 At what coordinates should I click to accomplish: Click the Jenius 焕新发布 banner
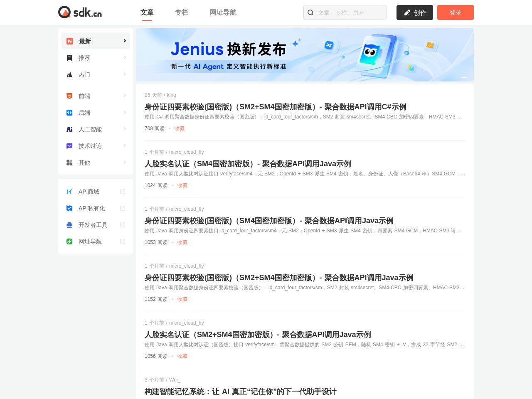click(x=305, y=55)
